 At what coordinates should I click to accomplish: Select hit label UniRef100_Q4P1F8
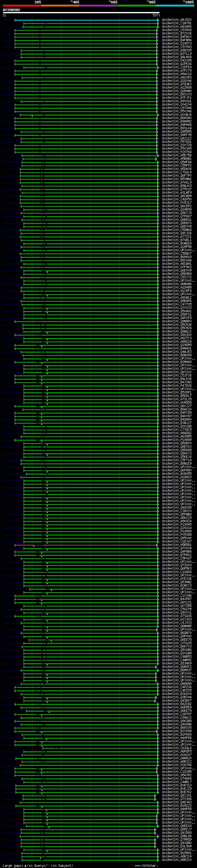pyautogui.click(x=177, y=318)
